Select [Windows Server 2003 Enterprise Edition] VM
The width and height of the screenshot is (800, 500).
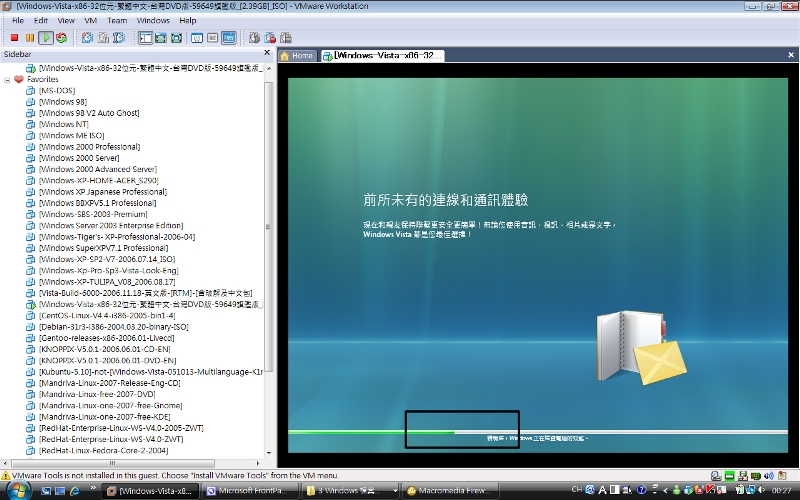click(x=111, y=225)
